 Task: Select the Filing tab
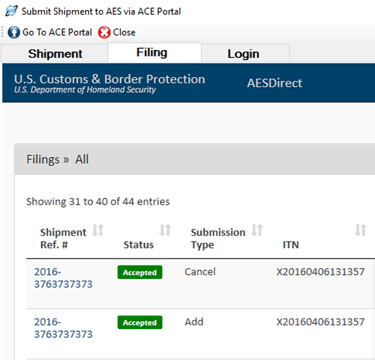[x=152, y=52]
